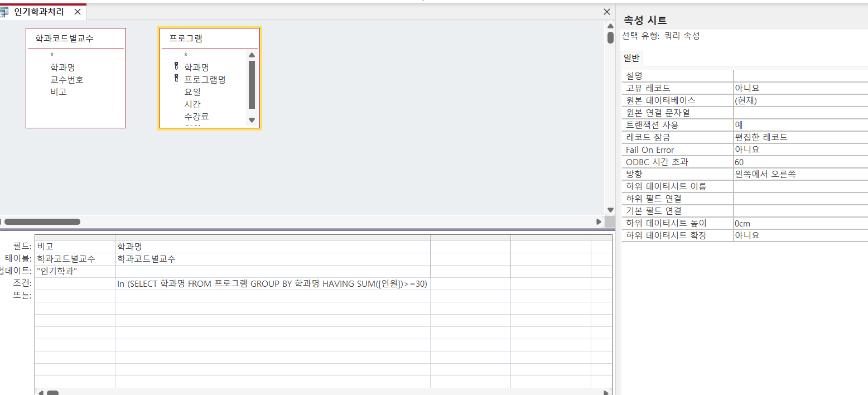Click the query icon on 인기학과처리 tab
This screenshot has width=868, height=395.
pos(4,12)
